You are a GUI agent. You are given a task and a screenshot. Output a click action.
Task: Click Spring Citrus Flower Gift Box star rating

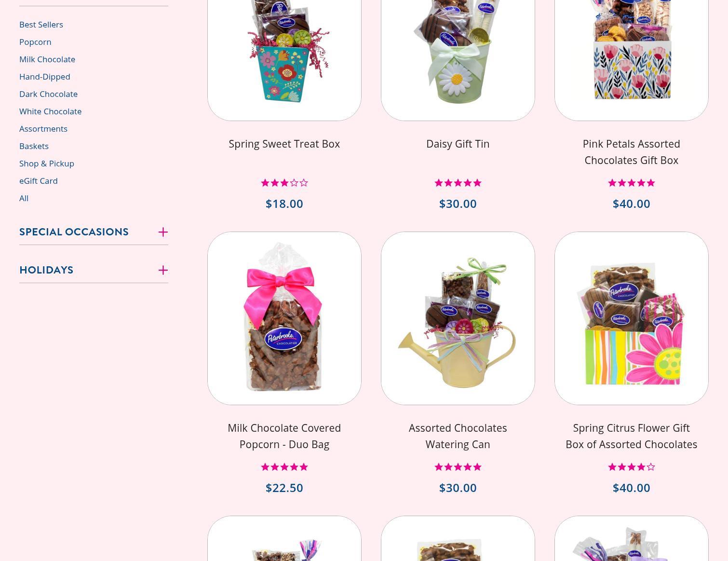coord(632,467)
